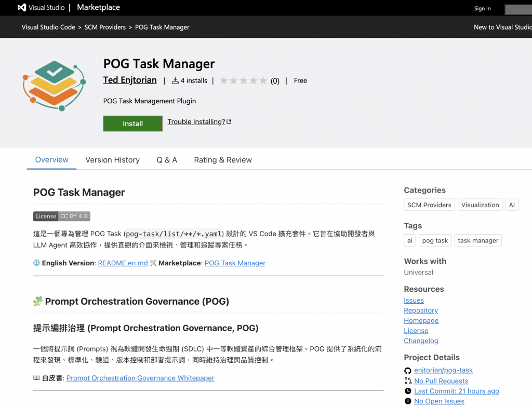
Task: Open the Version History tab
Action: pos(112,160)
